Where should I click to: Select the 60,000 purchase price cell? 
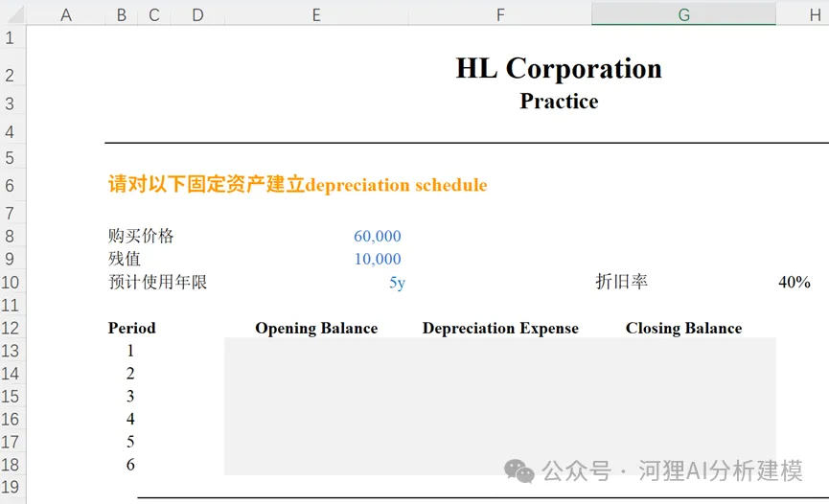point(316,236)
